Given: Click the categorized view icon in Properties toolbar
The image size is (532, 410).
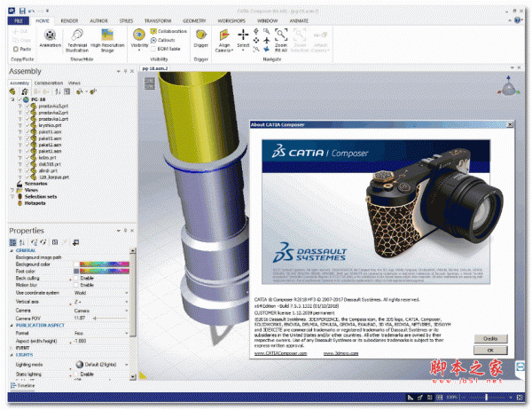Looking at the screenshot, I should [13, 242].
